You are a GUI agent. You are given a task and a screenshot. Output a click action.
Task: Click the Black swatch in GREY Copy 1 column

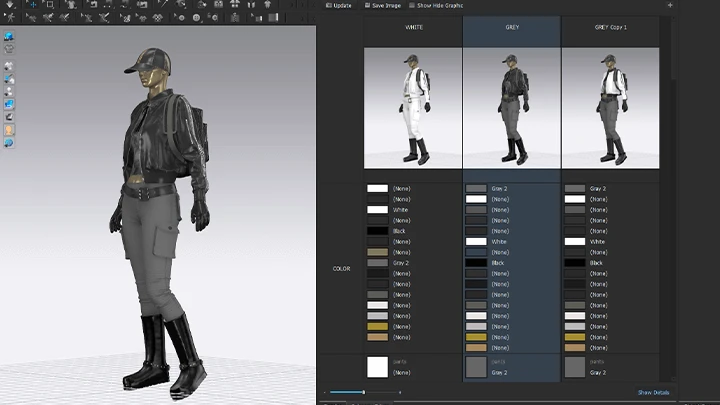click(x=575, y=263)
